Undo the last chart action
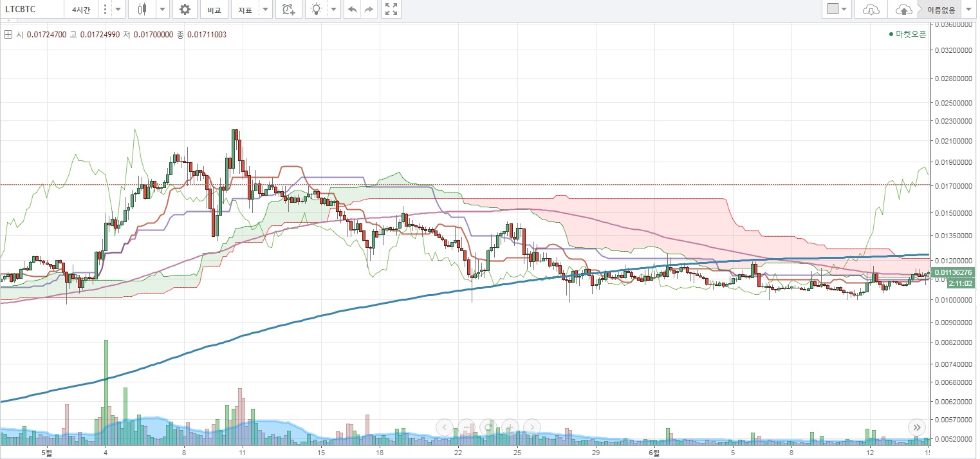The width and height of the screenshot is (980, 459). [x=352, y=9]
